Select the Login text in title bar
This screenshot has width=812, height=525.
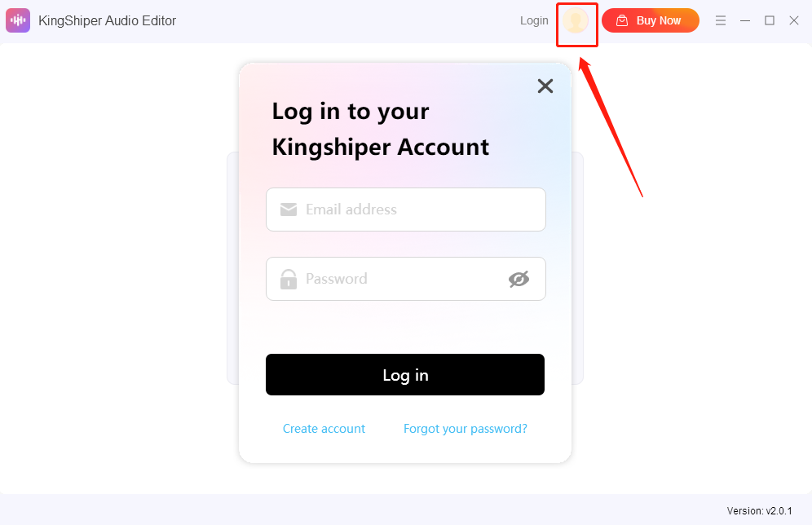[x=534, y=20]
